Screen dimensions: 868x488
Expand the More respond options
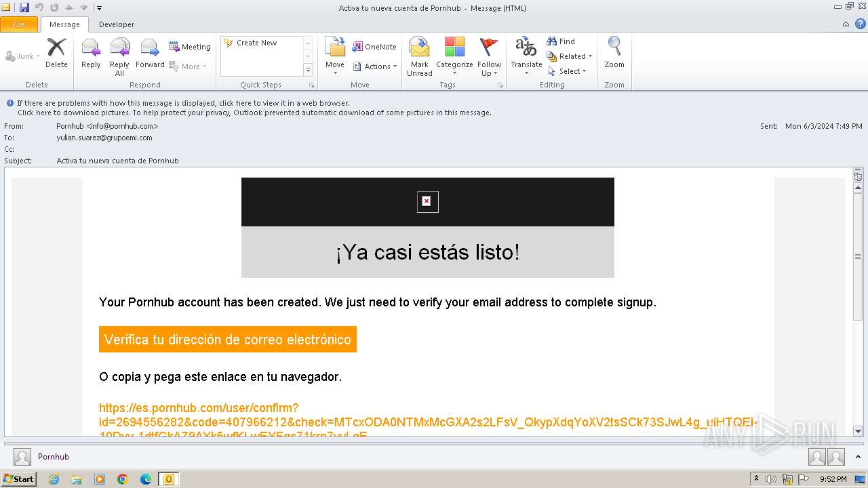point(188,66)
